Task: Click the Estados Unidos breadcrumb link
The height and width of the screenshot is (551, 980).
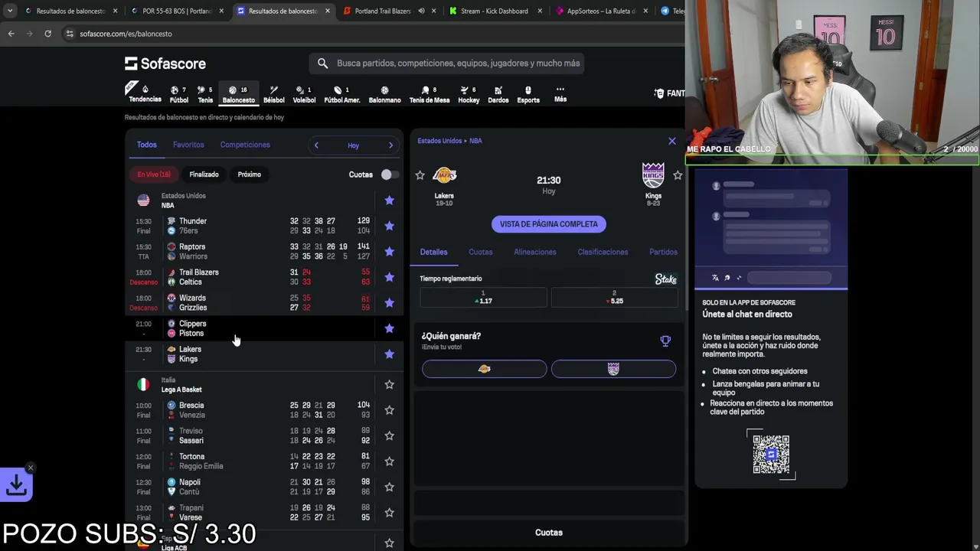Action: [439, 141]
